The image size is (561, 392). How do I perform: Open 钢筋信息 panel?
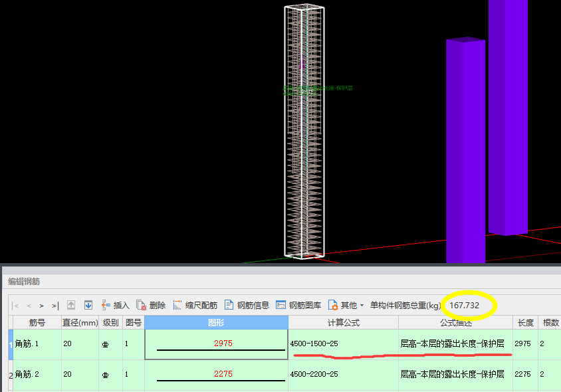pyautogui.click(x=247, y=306)
